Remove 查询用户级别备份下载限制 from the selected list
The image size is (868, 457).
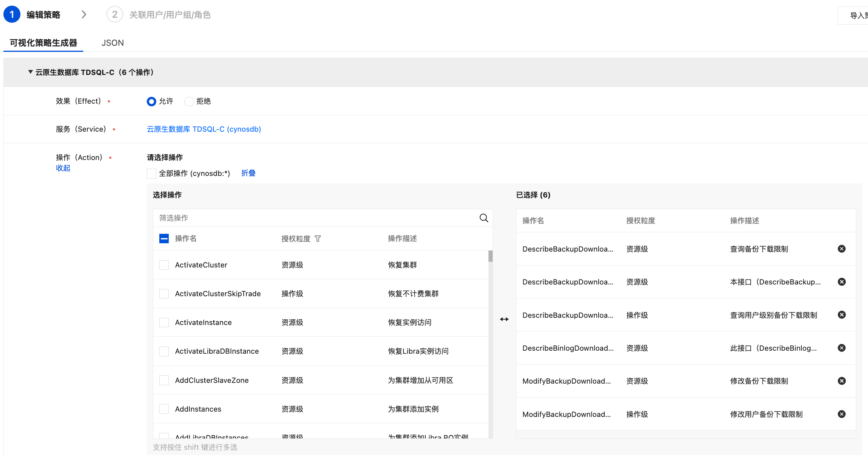click(842, 315)
